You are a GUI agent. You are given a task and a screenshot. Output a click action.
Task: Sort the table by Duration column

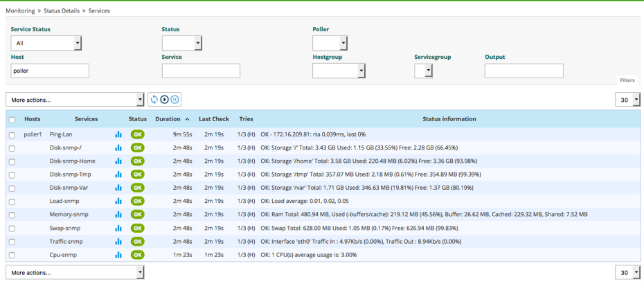(x=168, y=119)
